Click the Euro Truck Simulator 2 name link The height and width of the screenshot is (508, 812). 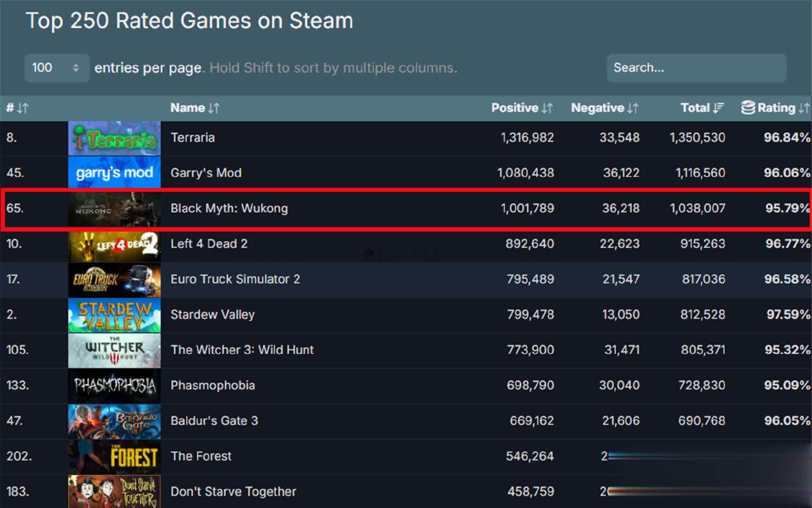(235, 279)
